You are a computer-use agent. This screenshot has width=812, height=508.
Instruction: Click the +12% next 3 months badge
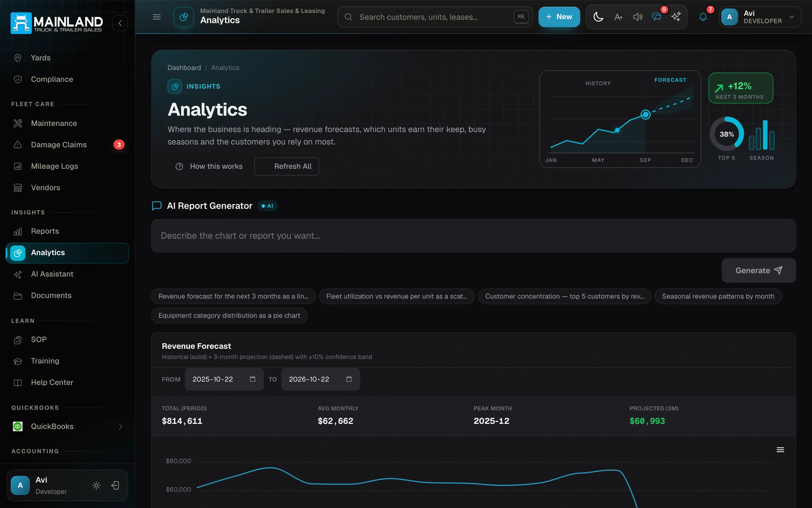pyautogui.click(x=741, y=88)
